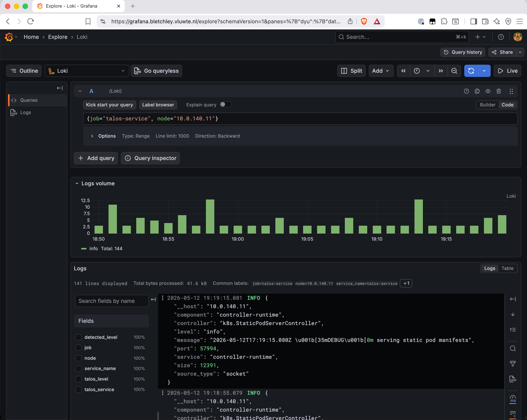Open the Add dropdown menu
The width and height of the screenshot is (527, 420).
381,71
